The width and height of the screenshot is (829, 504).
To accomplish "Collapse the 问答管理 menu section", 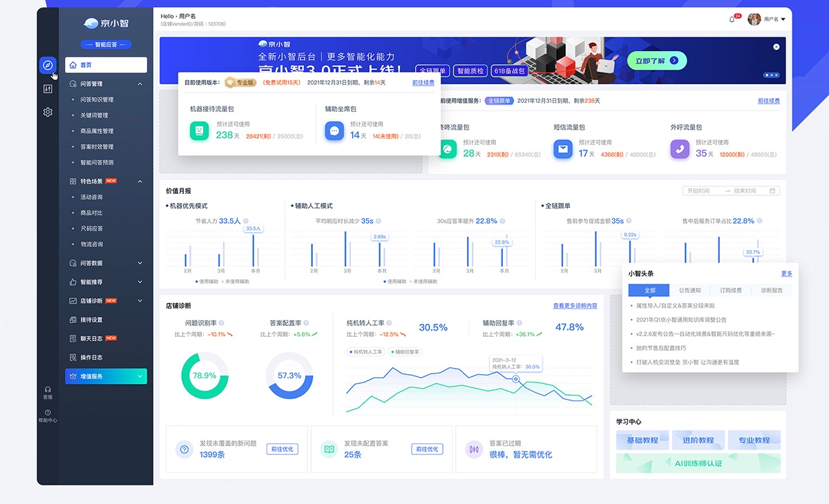I will pos(140,84).
